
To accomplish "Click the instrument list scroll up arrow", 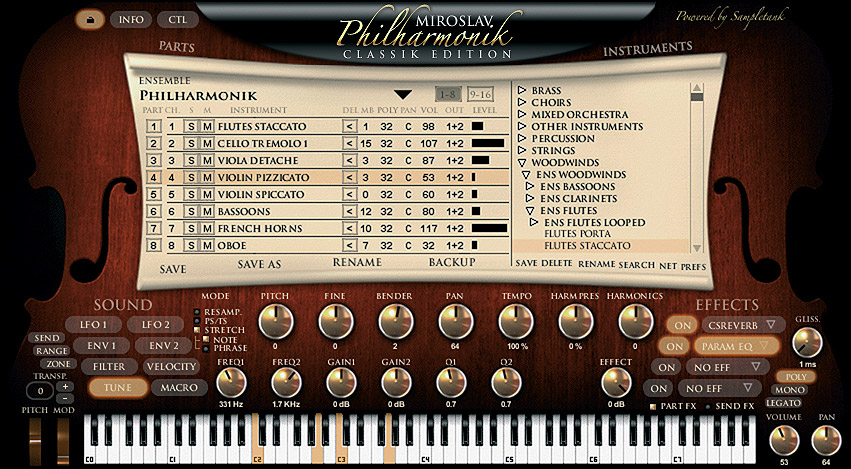I will [x=697, y=88].
